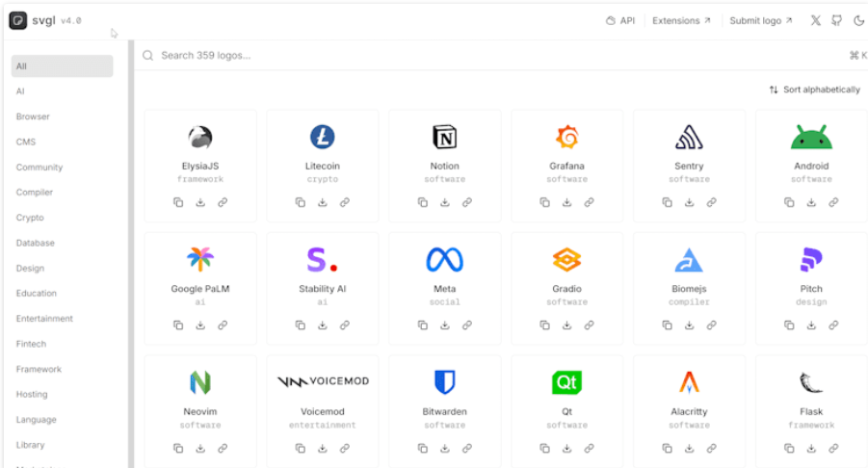Filter by the Language category
Screen dimensions: 868x468
[36, 420]
